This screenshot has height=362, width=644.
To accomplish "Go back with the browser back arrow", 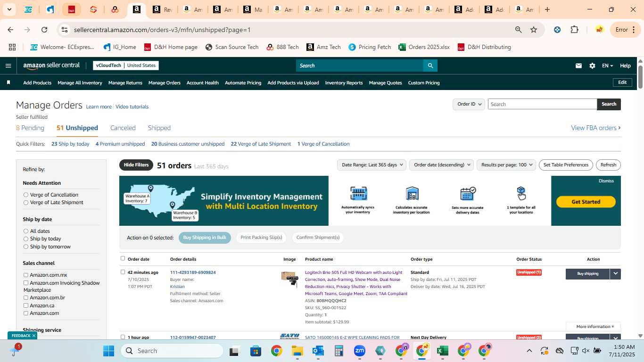I will pos(10,30).
